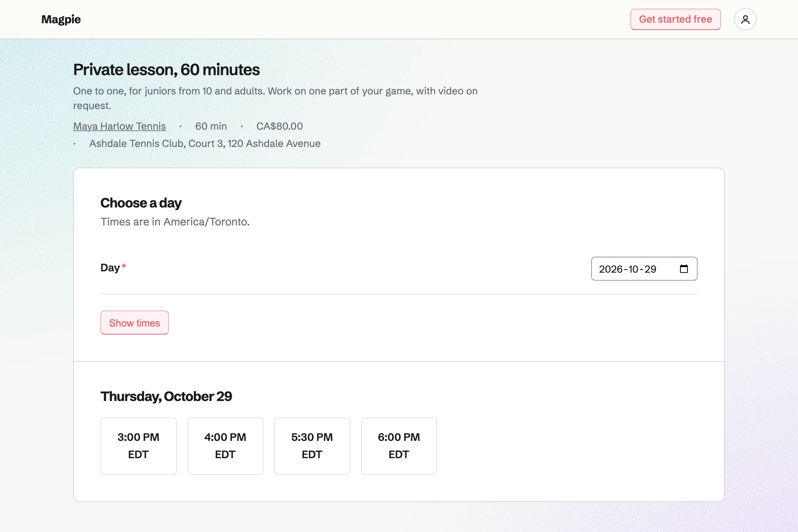798x532 pixels.
Task: Click the 'CA$80.00' price text
Action: pos(280,126)
